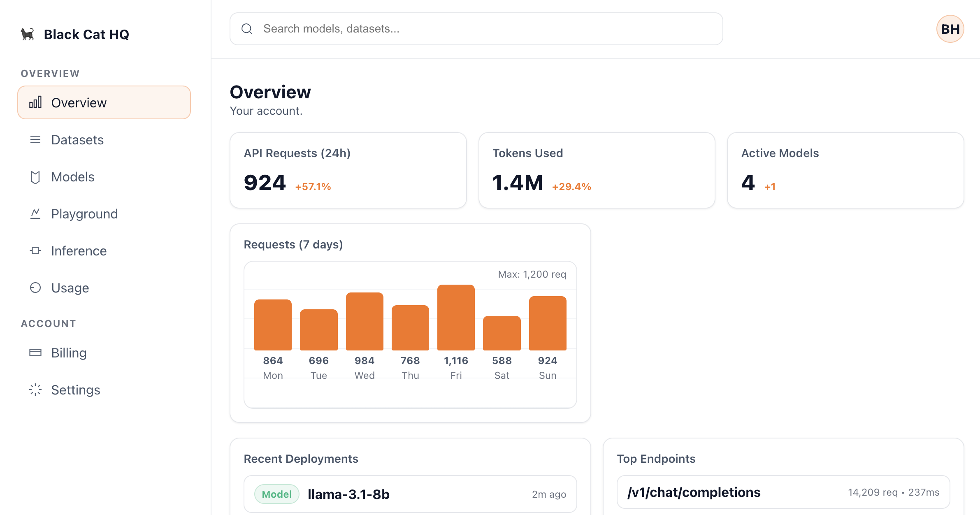Click the Datasets list icon
The image size is (980, 515).
click(x=35, y=140)
